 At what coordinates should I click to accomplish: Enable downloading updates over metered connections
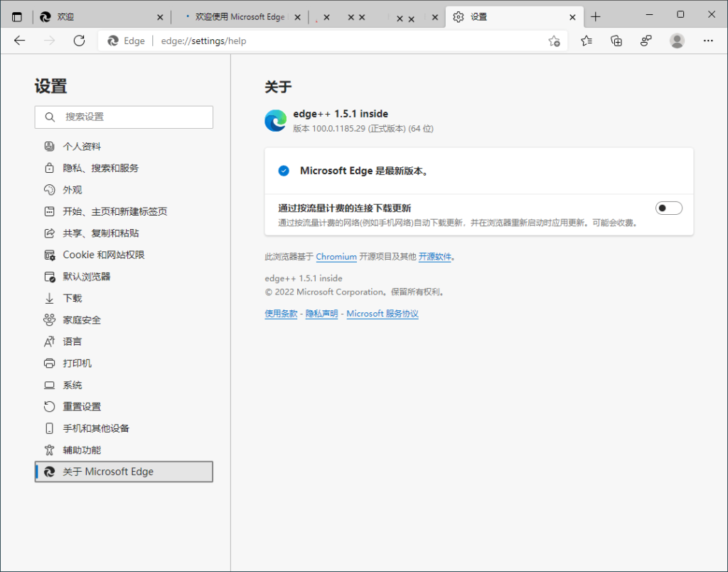click(x=668, y=208)
